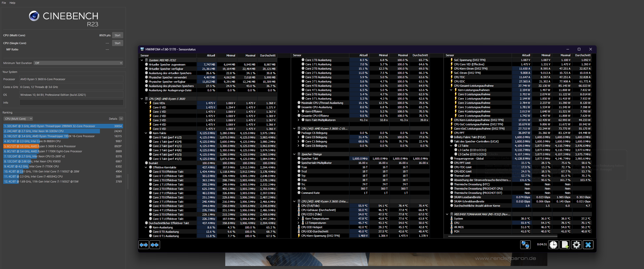The height and width of the screenshot is (269, 644).
Task: Click Durchschnitt column header in right panel
Action: [583, 55]
